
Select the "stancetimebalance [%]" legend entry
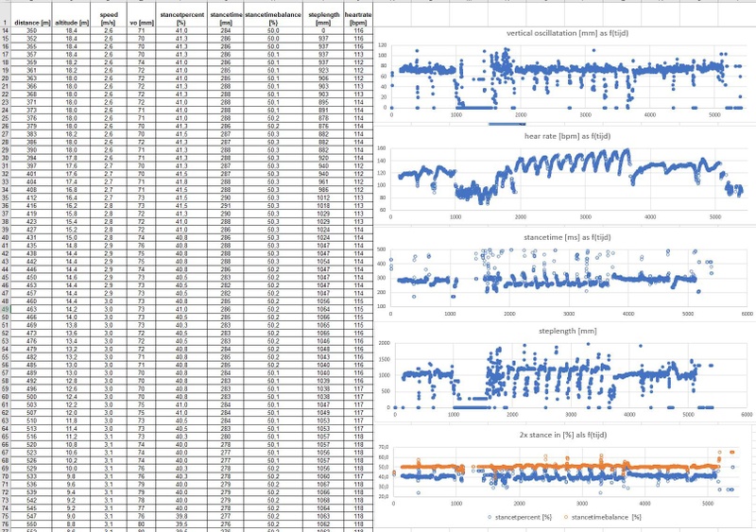(x=602, y=517)
